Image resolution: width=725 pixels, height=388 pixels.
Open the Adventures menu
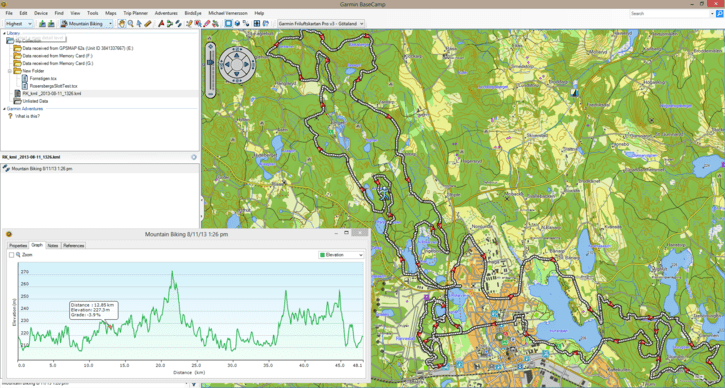coord(166,13)
